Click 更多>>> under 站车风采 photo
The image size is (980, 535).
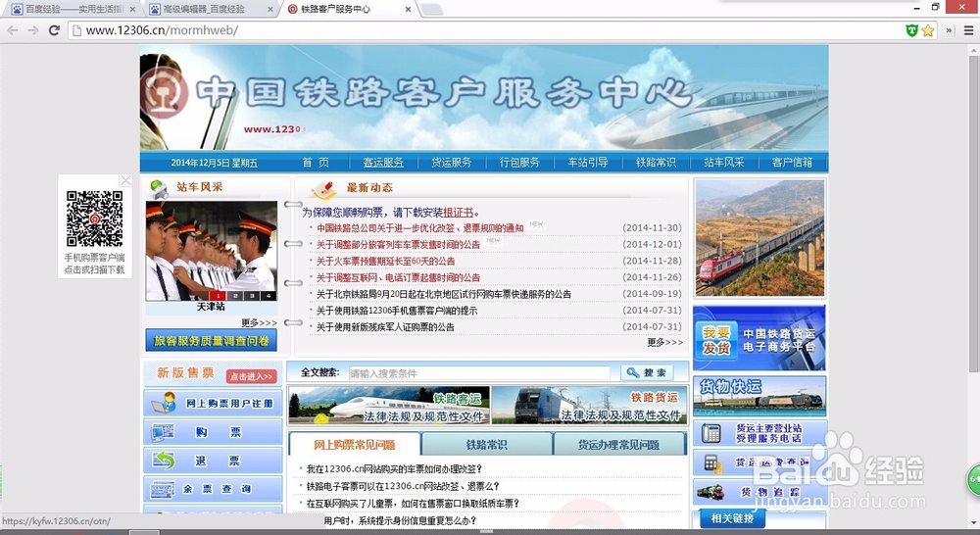[259, 323]
